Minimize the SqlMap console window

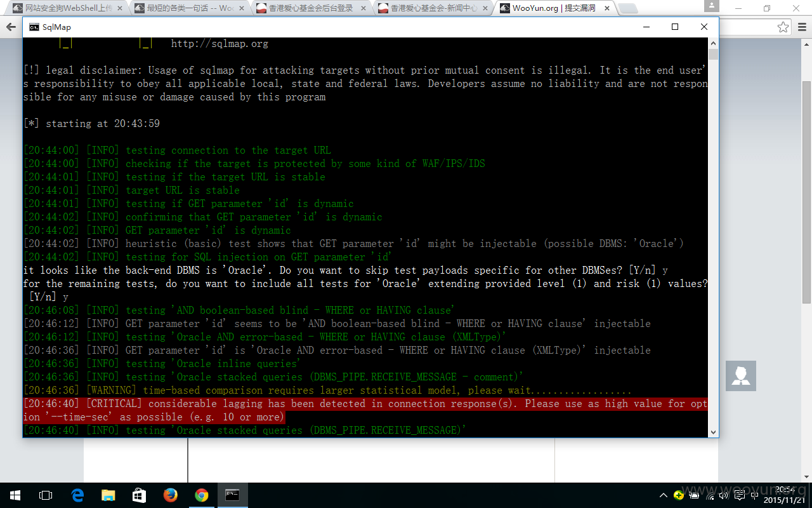(x=646, y=27)
